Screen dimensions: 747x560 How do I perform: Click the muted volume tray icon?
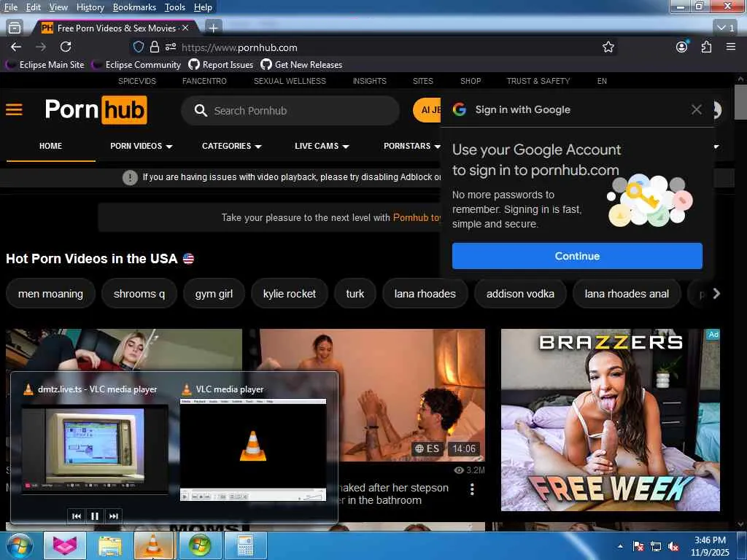[x=673, y=546]
